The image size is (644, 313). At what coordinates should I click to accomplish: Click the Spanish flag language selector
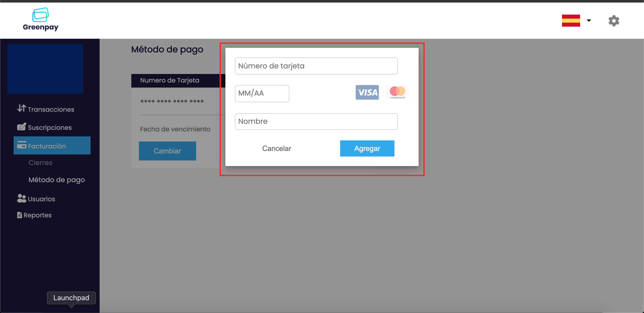(x=571, y=21)
